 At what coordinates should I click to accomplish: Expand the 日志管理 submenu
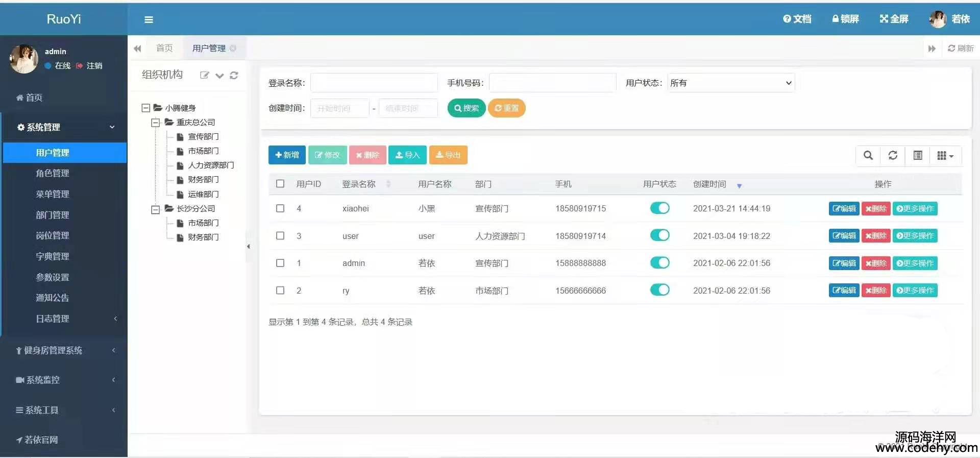tap(64, 319)
